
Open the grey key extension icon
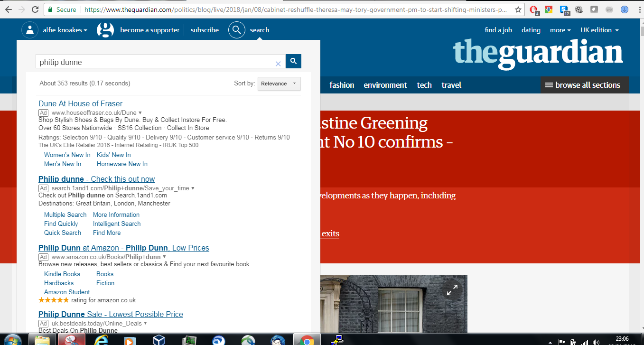609,9
